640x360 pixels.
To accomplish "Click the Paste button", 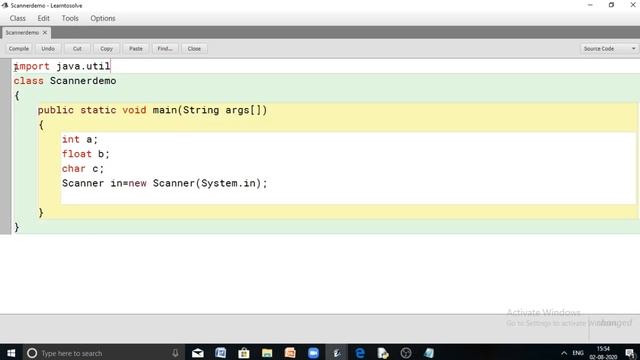I will (x=136, y=49).
